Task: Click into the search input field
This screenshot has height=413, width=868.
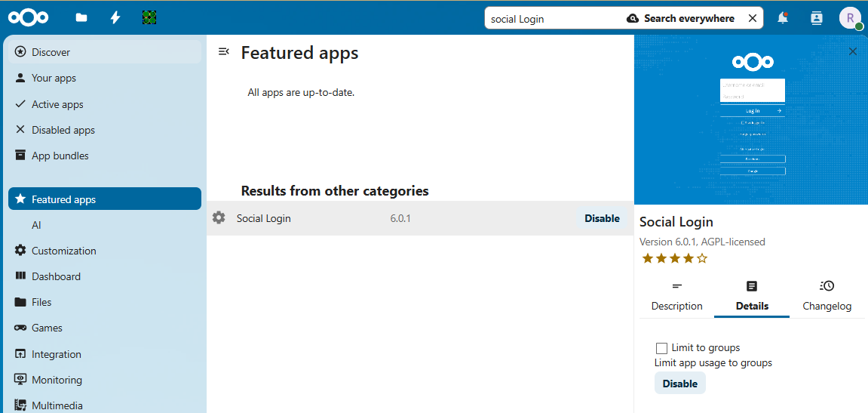Action: 551,18
